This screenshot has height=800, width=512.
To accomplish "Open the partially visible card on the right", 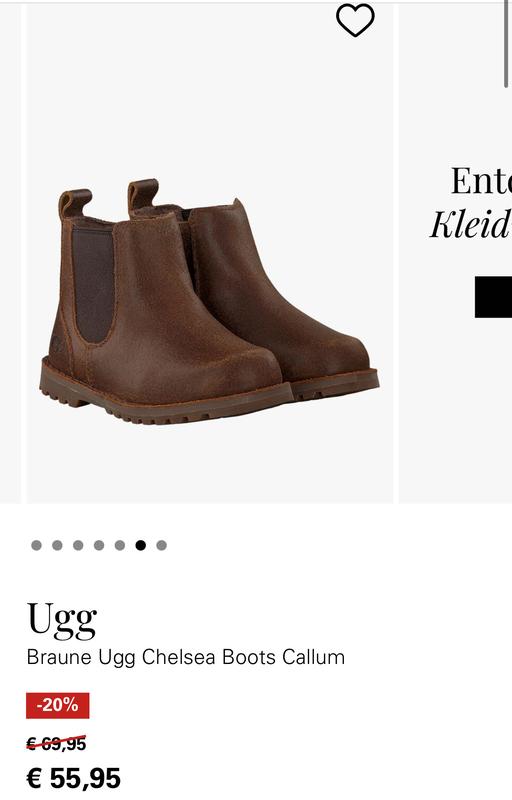I will click(455, 254).
